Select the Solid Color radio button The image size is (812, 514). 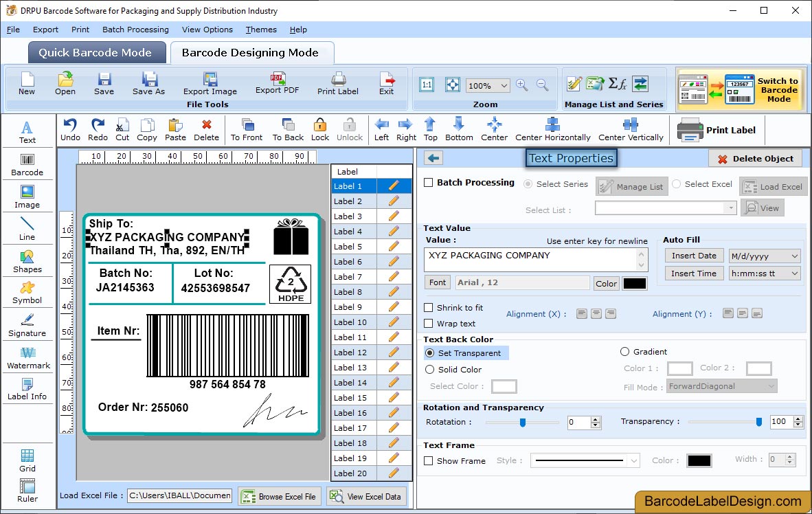[430, 370]
